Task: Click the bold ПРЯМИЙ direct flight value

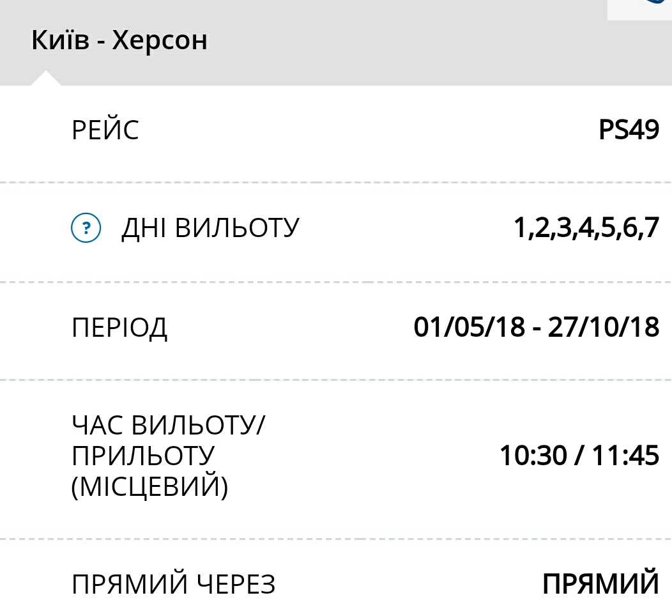Action: [600, 584]
